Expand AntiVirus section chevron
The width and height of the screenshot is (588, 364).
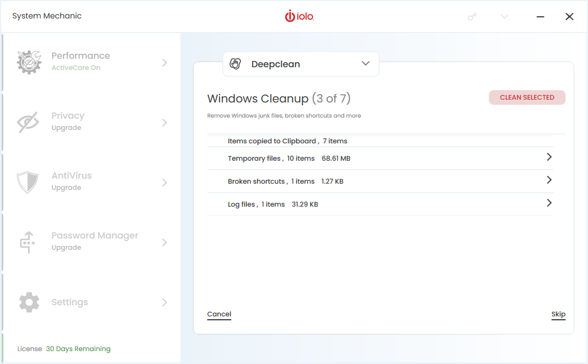point(165,183)
